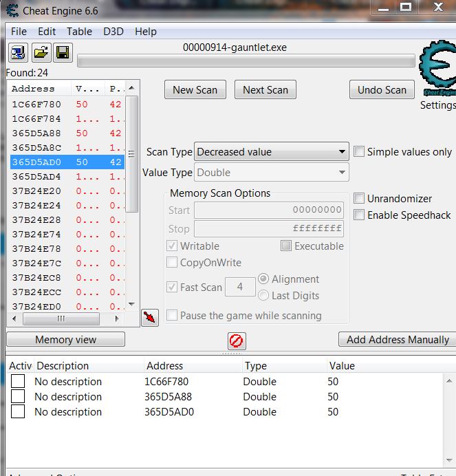This screenshot has width=456, height=476.
Task: Toggle the Writable checkbox
Action: [172, 246]
